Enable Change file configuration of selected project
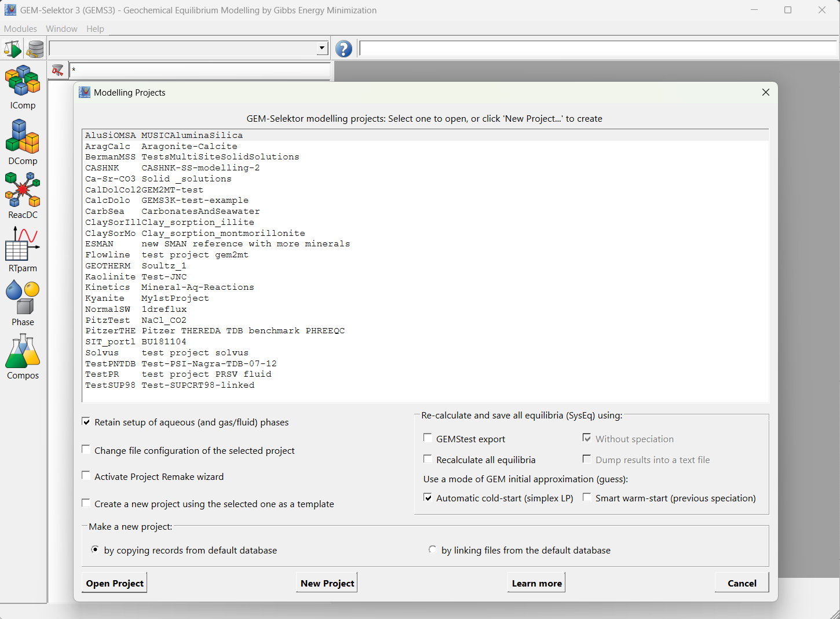Screen dimensions: 840x619 [86, 449]
